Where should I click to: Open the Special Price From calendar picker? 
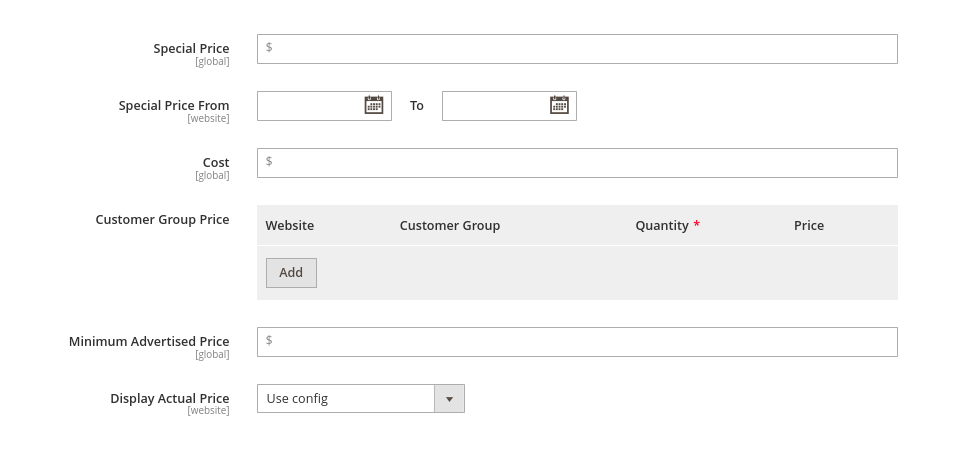[x=374, y=105]
